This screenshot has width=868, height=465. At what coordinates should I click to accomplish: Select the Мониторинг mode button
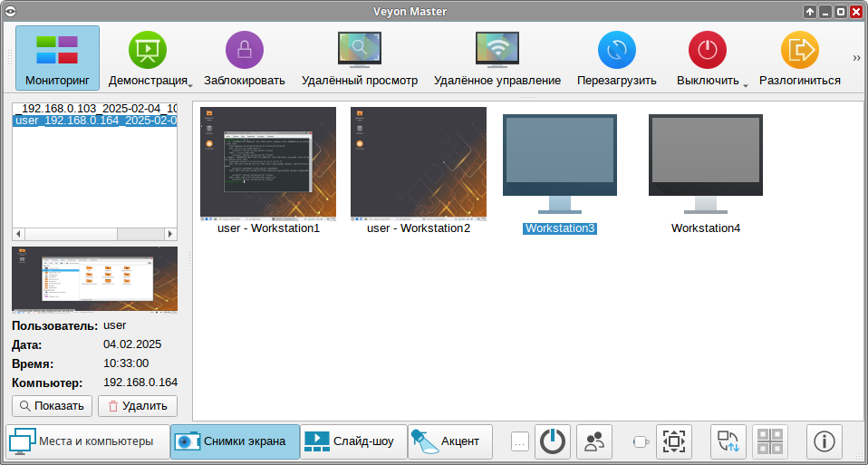58,58
